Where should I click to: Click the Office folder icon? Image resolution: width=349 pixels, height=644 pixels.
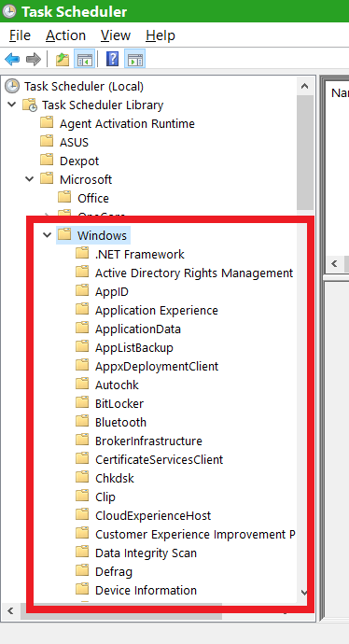point(65,197)
